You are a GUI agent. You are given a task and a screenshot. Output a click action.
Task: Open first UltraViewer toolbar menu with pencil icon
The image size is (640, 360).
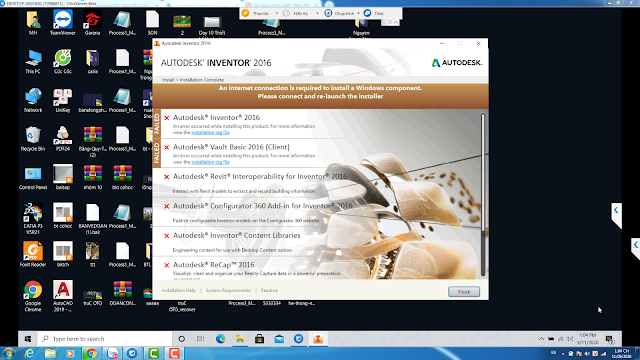[x=260, y=13]
